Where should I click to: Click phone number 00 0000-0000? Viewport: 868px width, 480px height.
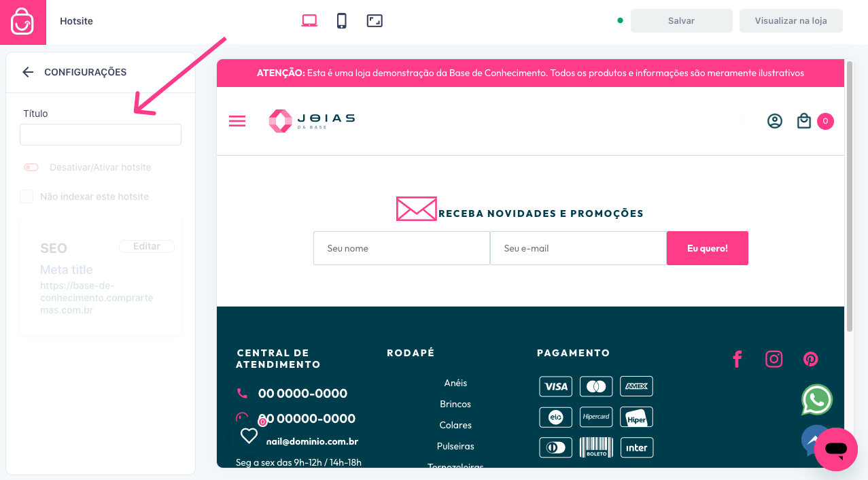click(x=302, y=393)
